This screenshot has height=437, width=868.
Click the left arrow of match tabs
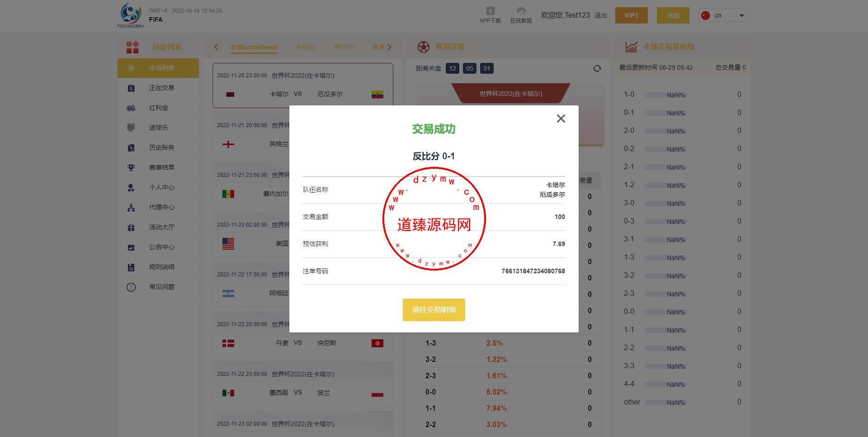[x=216, y=47]
